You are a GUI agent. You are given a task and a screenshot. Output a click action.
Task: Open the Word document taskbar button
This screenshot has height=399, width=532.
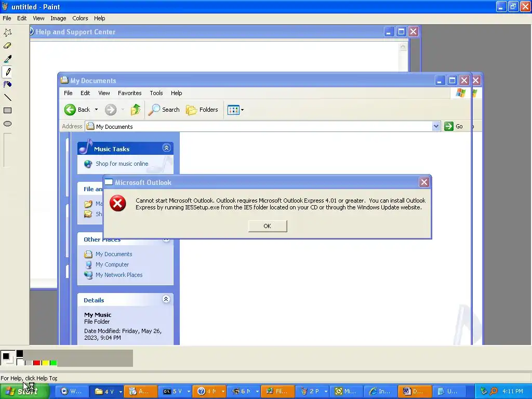pyautogui.click(x=414, y=391)
